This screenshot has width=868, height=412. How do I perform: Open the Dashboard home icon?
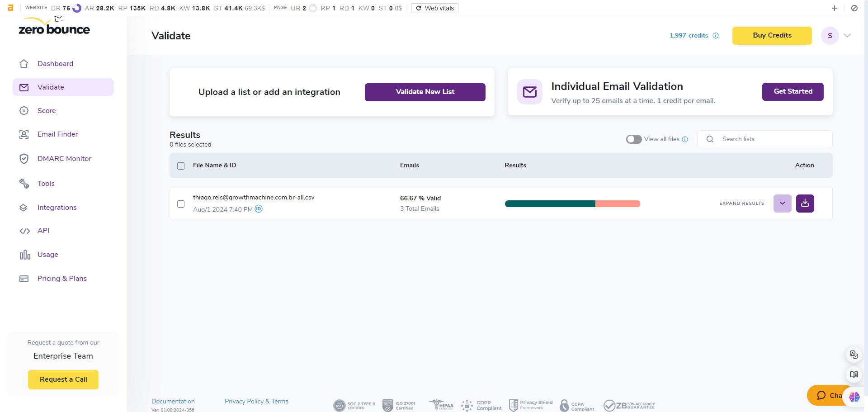(x=24, y=64)
